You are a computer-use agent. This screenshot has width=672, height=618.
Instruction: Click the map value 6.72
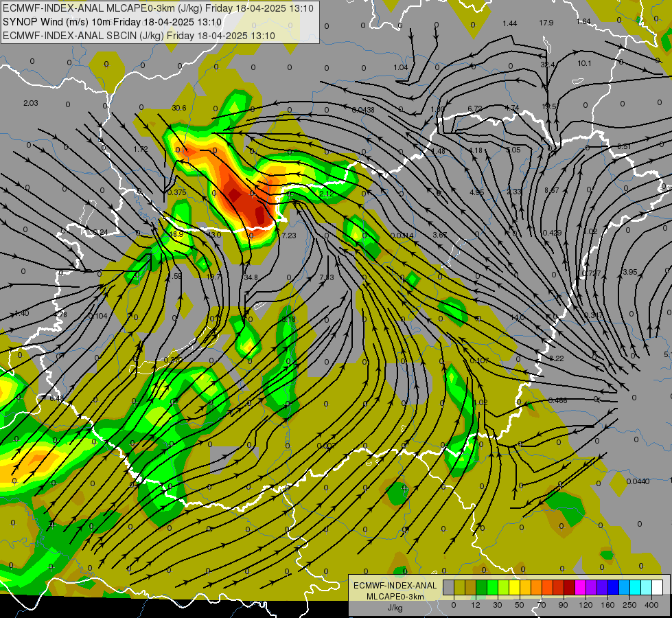click(475, 109)
